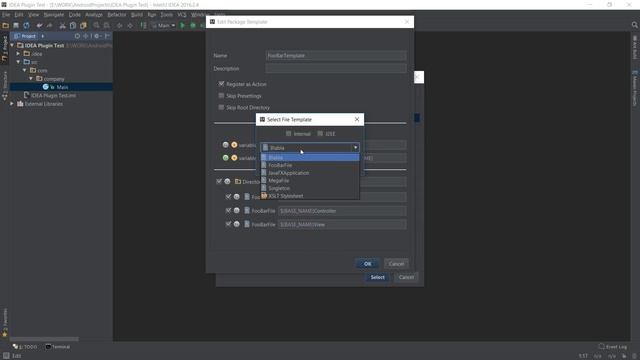Open Project view type dropdown arrow
Screen dimensions: 640x360
tap(42, 36)
